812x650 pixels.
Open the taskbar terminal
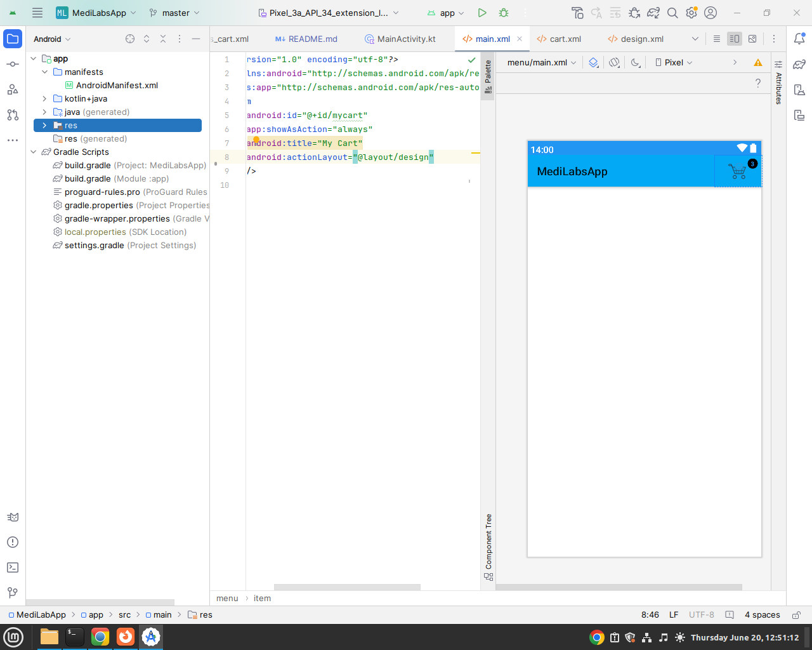(75, 637)
